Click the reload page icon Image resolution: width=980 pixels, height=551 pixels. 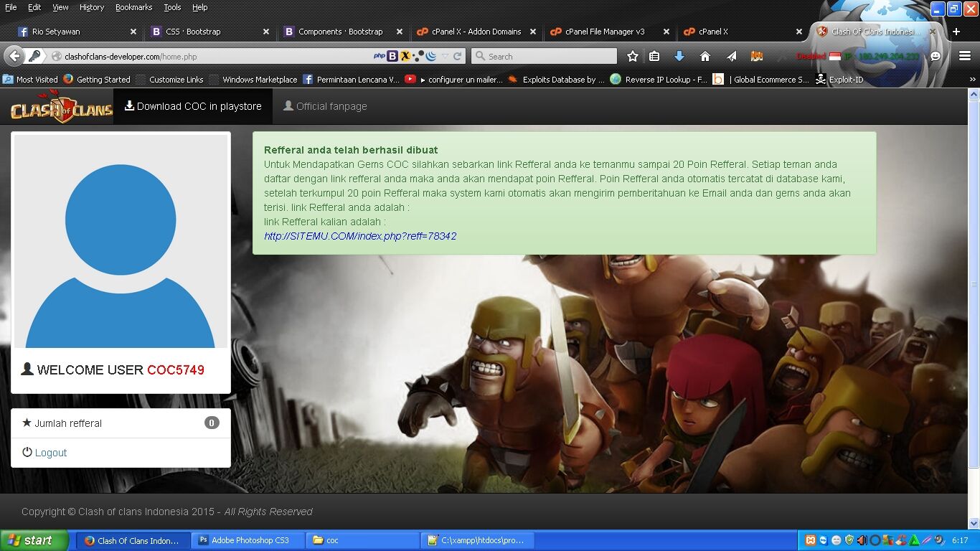(x=457, y=56)
